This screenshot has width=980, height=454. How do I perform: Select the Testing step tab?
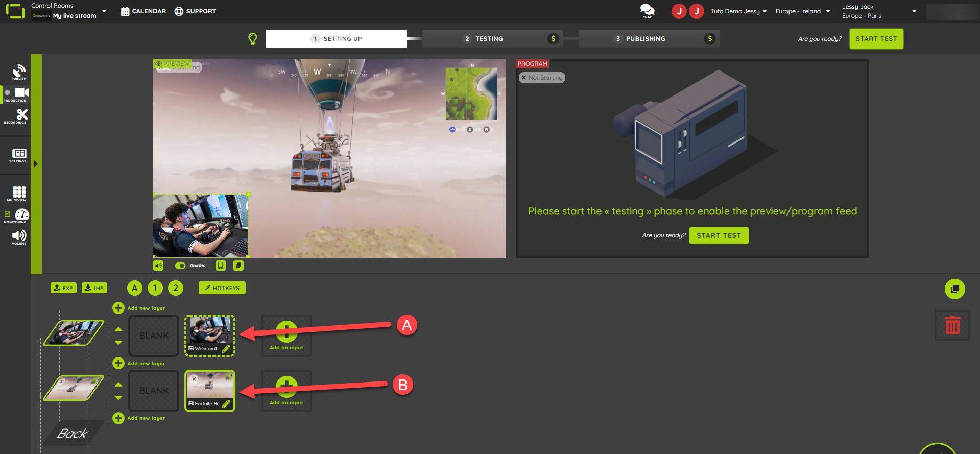pyautogui.click(x=492, y=39)
